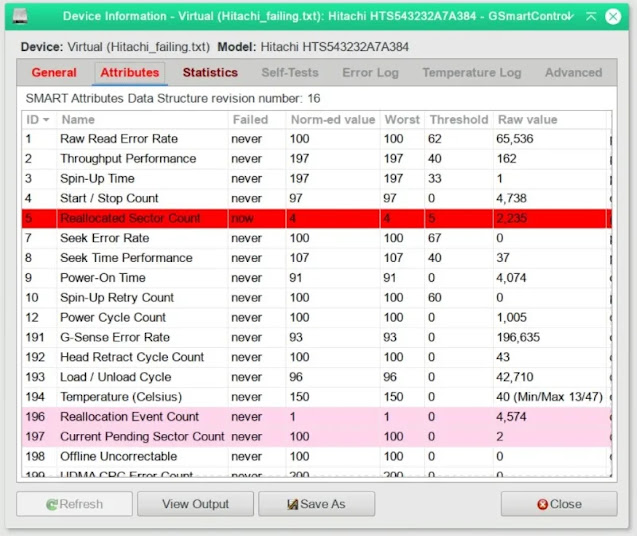Screen dimensions: 637x536
Task: Click the model name Hitachi HTS543232A7A384
Action: (x=334, y=47)
